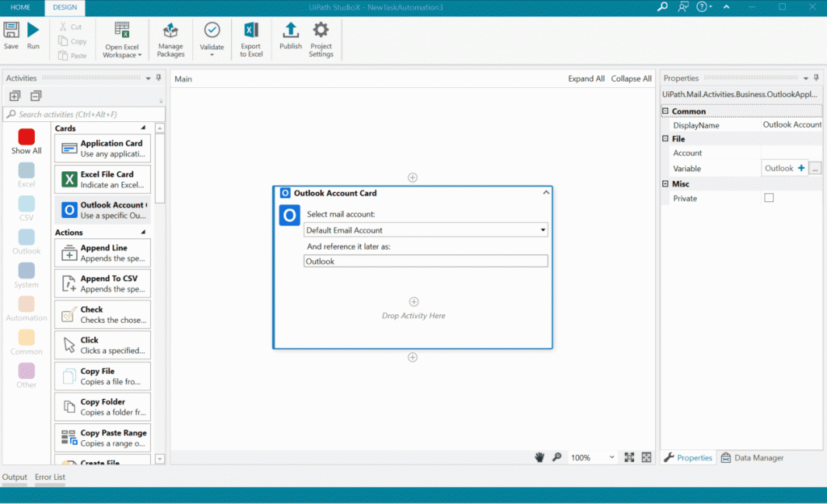This screenshot has width=827, height=504.
Task: Click the search icon in title bar
Action: tap(662, 6)
